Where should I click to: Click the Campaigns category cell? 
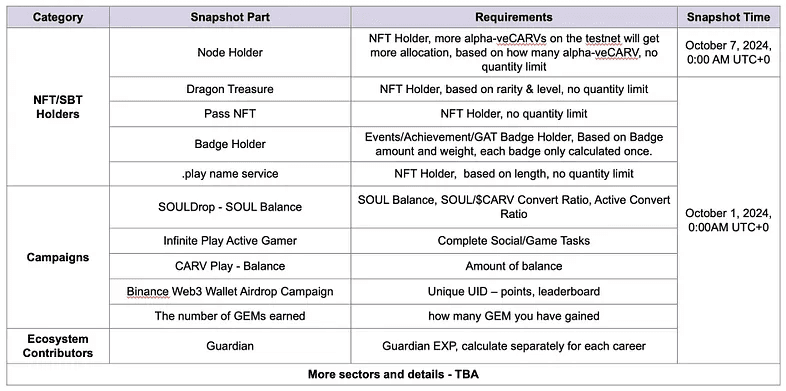point(58,258)
